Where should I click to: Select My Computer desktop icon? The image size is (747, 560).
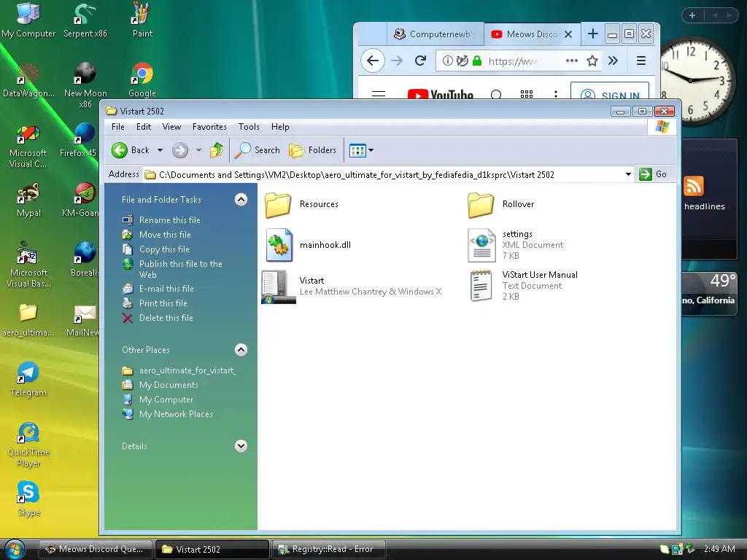pos(28,20)
